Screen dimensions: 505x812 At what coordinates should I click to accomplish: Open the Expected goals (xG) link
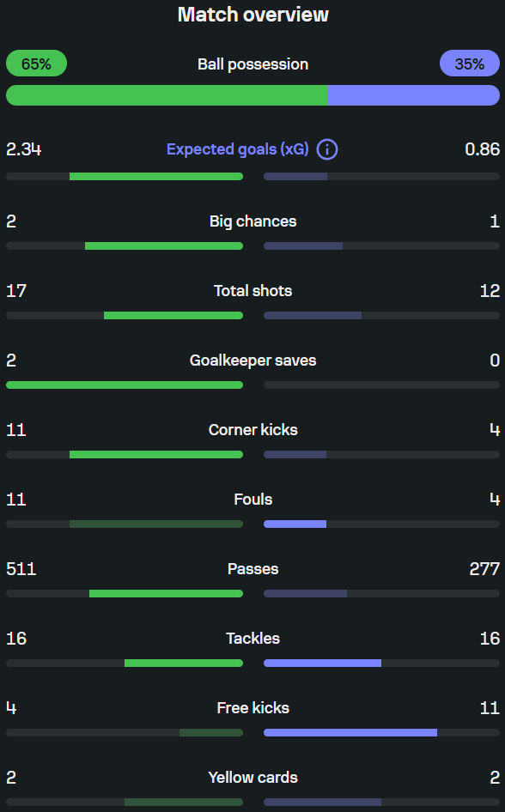(x=237, y=149)
